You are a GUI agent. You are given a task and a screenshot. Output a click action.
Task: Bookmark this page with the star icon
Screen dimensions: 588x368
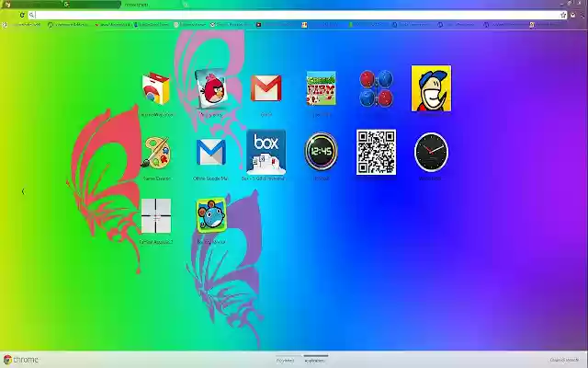coord(563,15)
